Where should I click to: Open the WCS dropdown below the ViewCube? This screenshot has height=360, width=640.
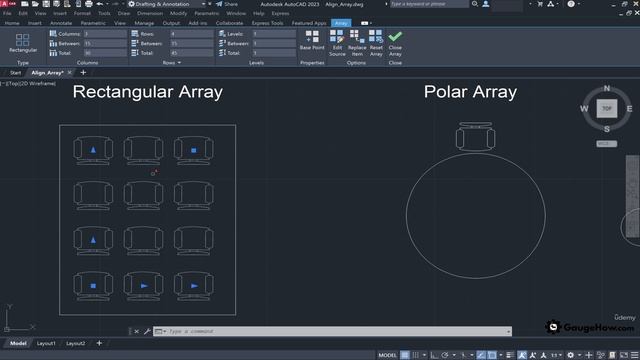[607, 144]
